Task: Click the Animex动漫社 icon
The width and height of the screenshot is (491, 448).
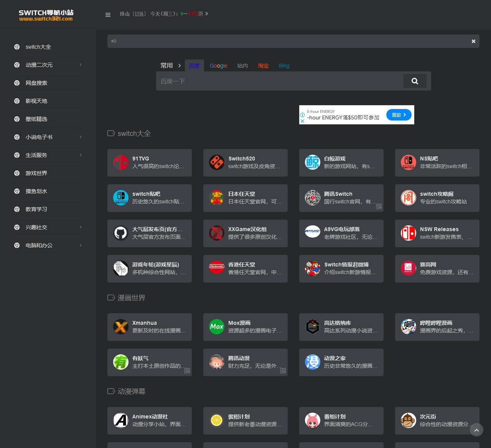Action: tap(121, 420)
